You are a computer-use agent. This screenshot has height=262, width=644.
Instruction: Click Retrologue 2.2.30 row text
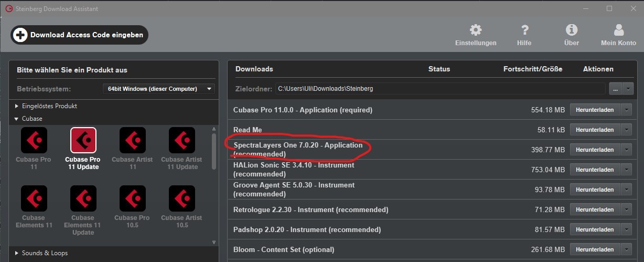pyautogui.click(x=310, y=209)
